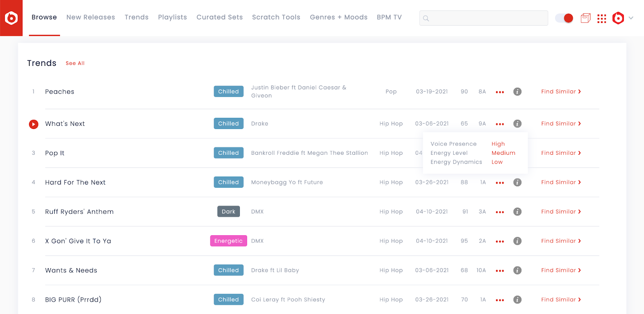Image resolution: width=644 pixels, height=314 pixels.
Task: Find Similar to Wants & Needs
Action: pyautogui.click(x=561, y=271)
